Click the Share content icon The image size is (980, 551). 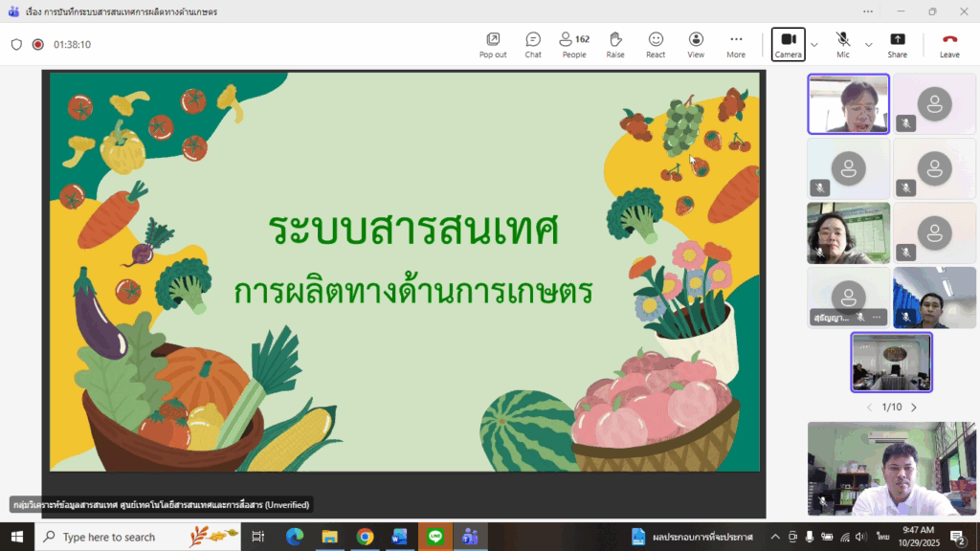(897, 44)
